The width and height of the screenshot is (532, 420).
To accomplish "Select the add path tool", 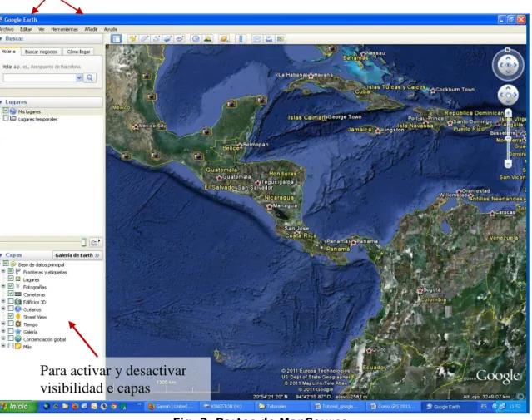I will tap(156, 38).
